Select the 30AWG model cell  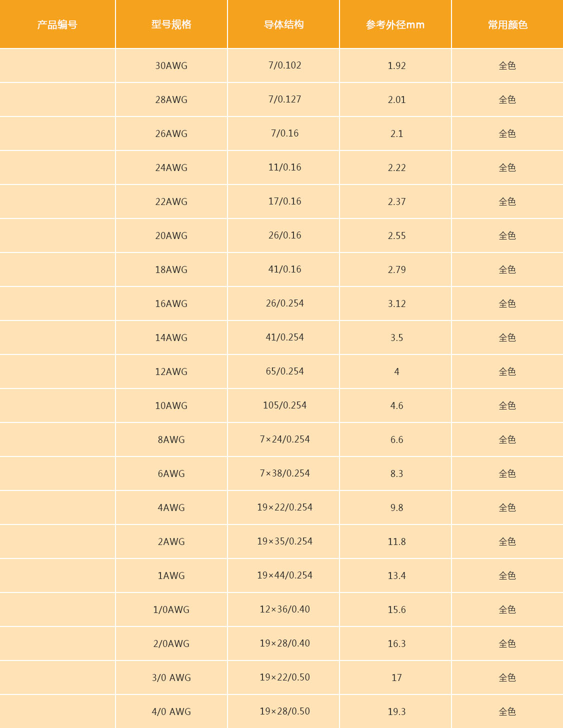pyautogui.click(x=171, y=65)
